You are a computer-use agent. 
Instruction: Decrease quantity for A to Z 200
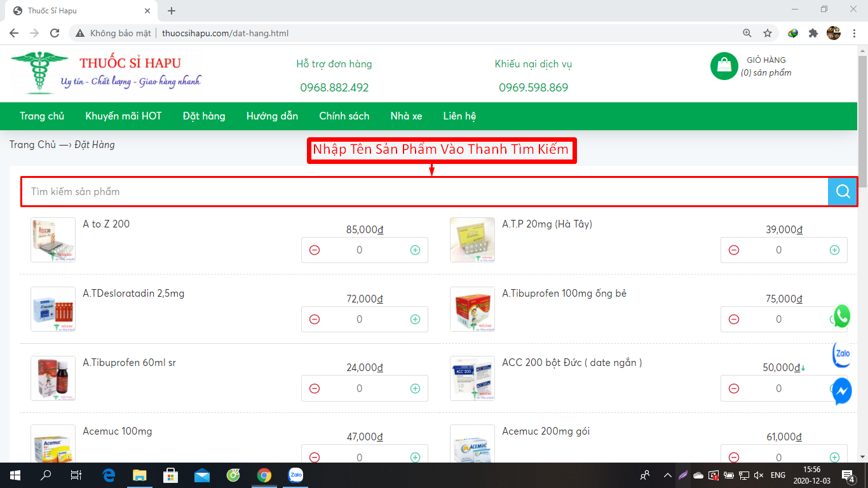pyautogui.click(x=315, y=250)
